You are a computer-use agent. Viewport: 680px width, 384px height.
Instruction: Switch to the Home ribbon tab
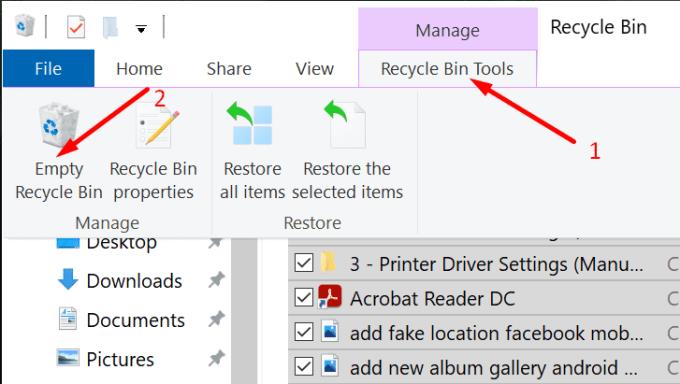139,69
